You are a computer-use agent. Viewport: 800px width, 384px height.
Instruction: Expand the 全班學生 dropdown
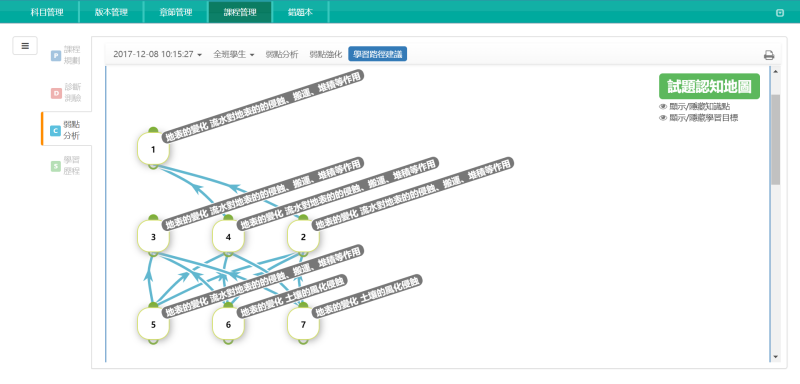click(x=234, y=54)
